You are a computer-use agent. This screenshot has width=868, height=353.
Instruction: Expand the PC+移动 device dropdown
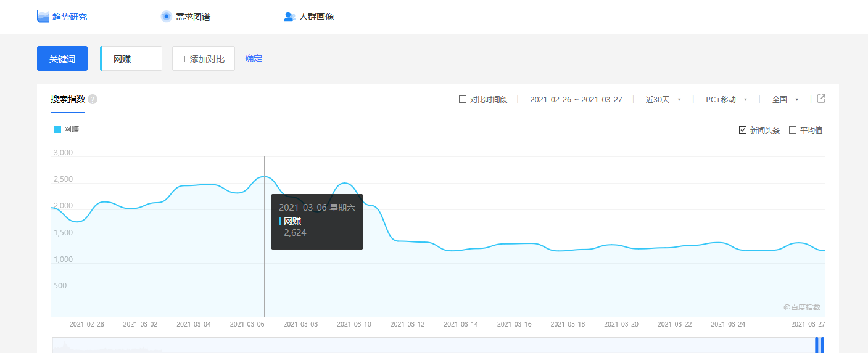[x=727, y=99]
